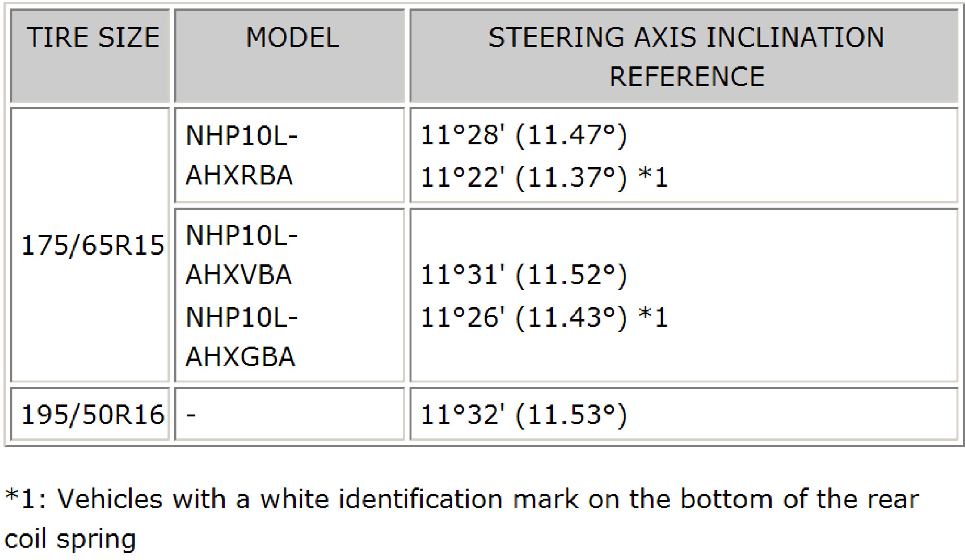Select the STEERING AXIS INCLINATION header text
965x560 pixels.
click(x=686, y=37)
